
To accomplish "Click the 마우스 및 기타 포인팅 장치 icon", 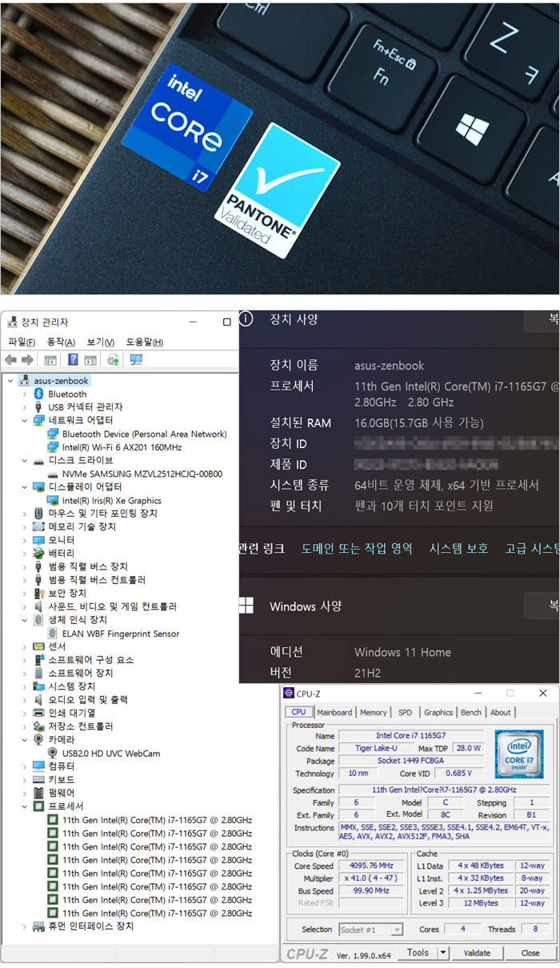I will (x=38, y=513).
